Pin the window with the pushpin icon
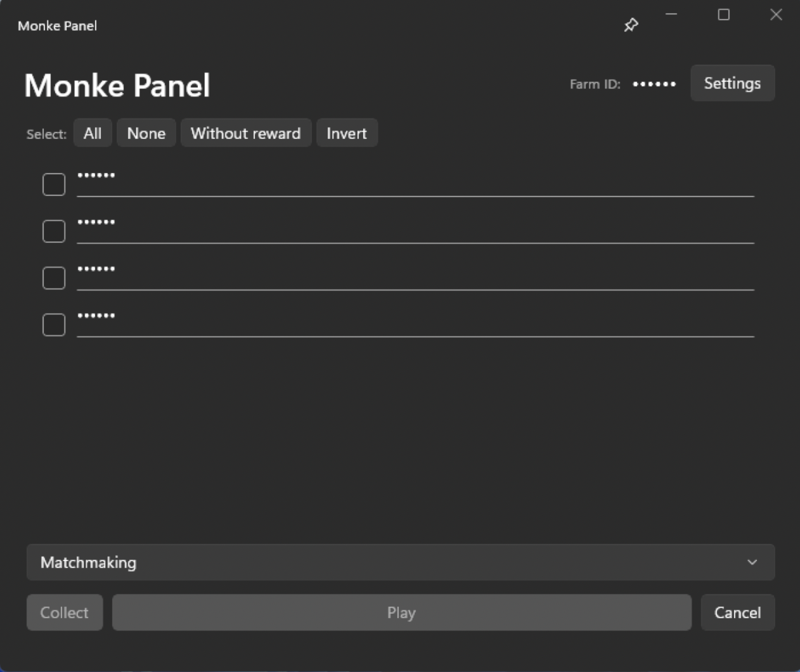The width and height of the screenshot is (800, 672). click(x=631, y=25)
